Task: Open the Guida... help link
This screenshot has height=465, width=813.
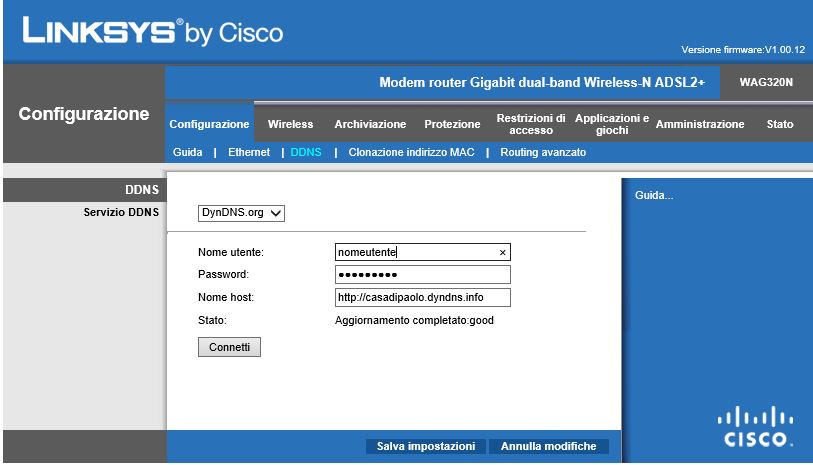Action: (x=654, y=195)
